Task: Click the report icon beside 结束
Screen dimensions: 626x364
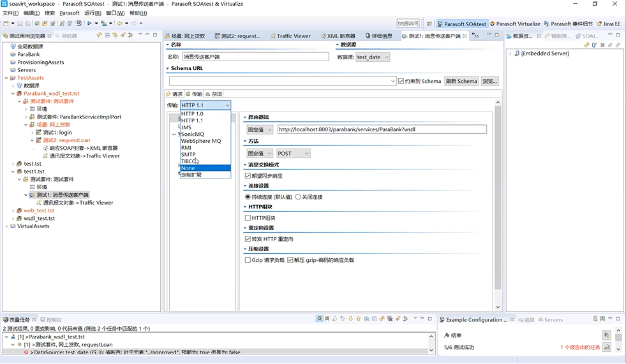Action: point(607,335)
